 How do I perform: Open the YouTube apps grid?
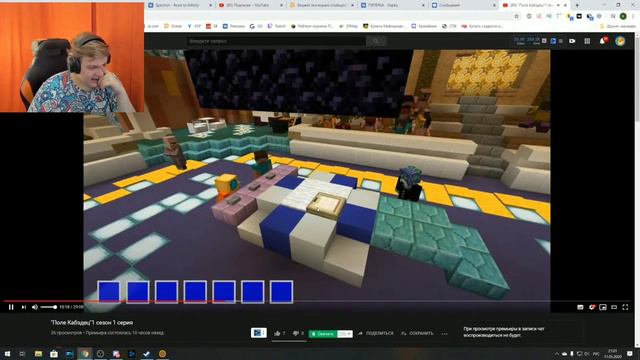click(x=587, y=41)
